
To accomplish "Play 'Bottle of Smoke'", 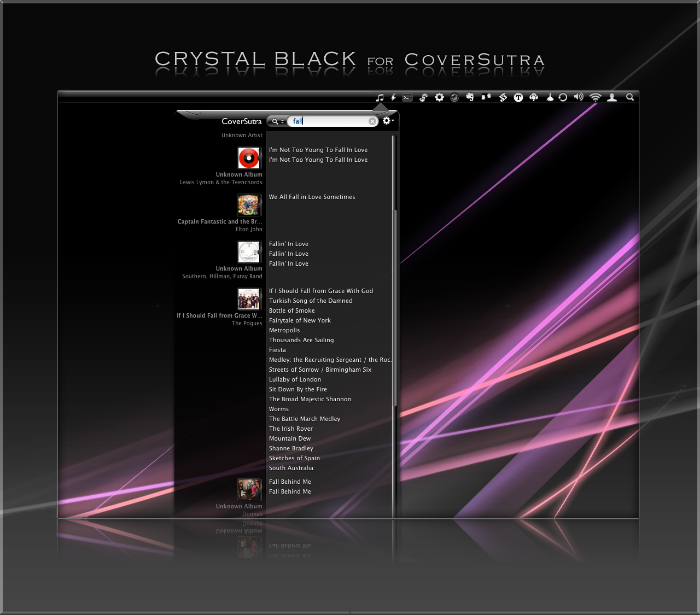I will coord(291,311).
